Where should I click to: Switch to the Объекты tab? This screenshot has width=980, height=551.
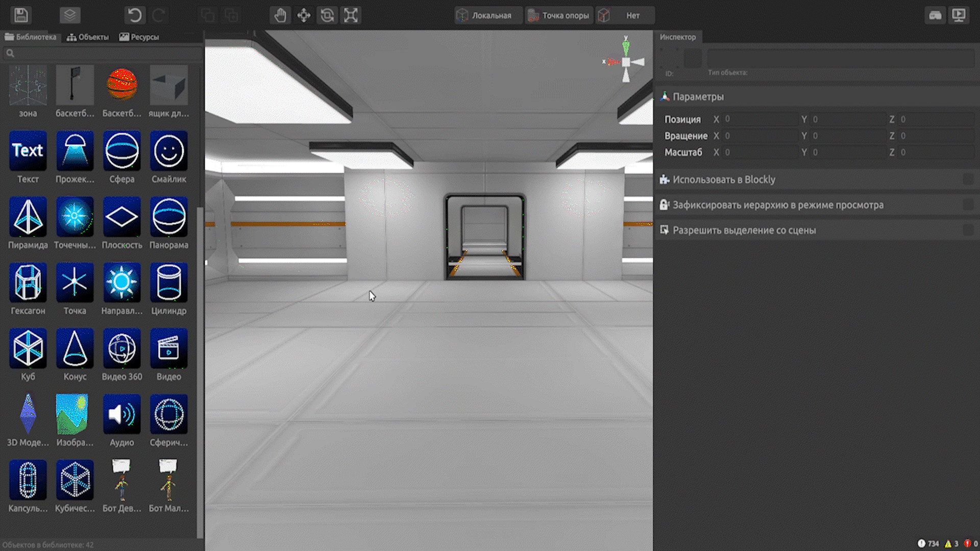pos(88,37)
